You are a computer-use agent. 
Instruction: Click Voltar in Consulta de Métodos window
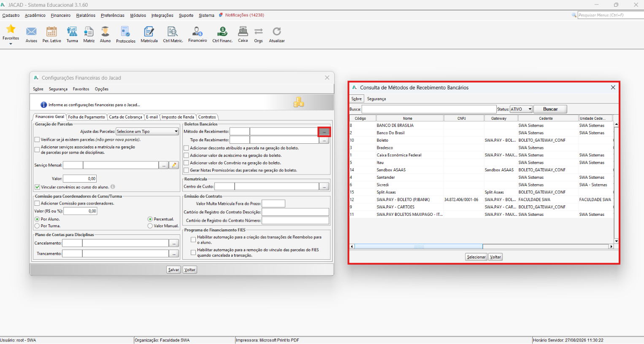pos(495,257)
